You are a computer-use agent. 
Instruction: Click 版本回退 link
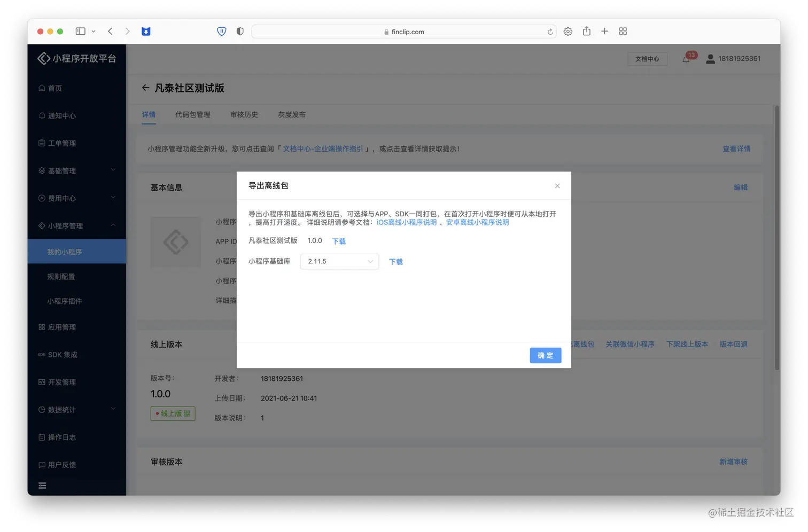[734, 345]
